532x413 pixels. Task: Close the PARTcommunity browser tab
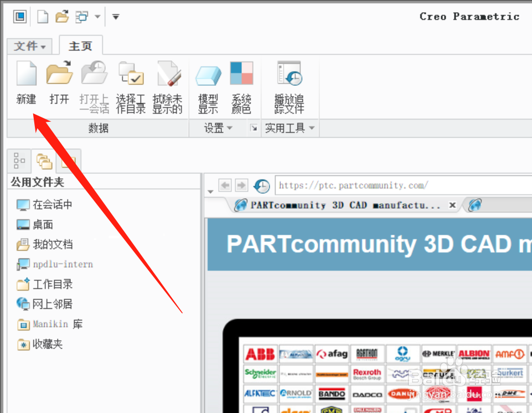pos(452,205)
